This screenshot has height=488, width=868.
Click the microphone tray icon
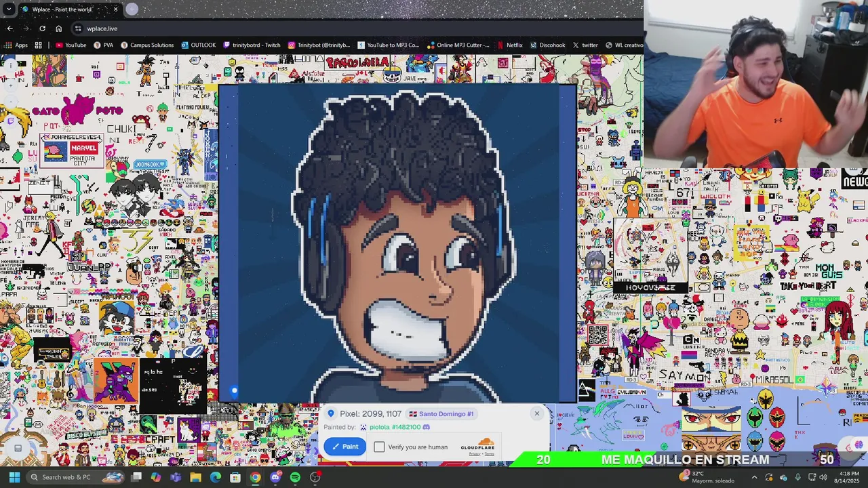pos(797,477)
